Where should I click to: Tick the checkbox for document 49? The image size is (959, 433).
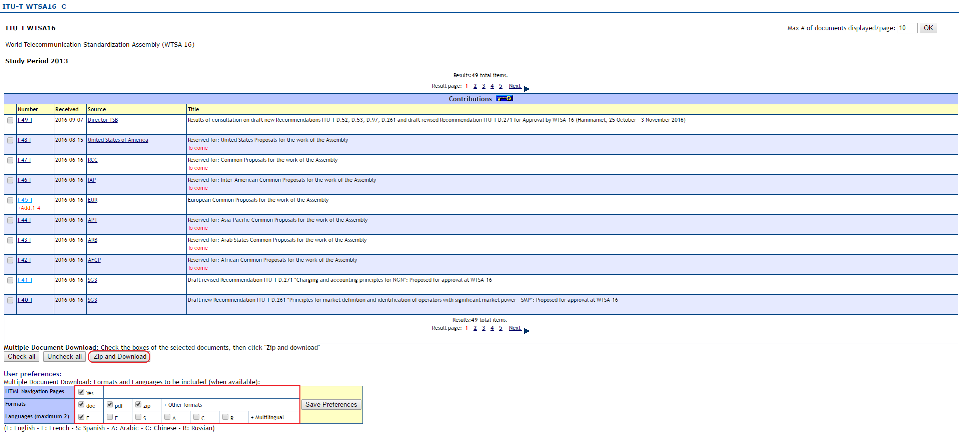[x=10, y=120]
